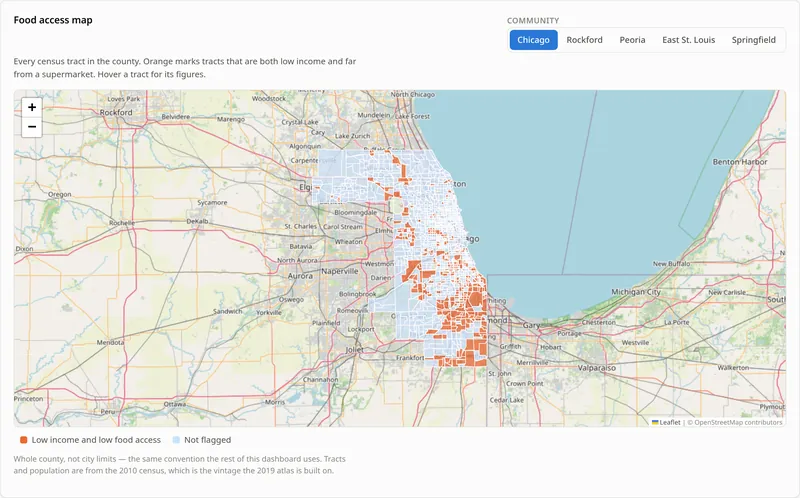Viewport: 800px width, 498px height.
Task: Click the Crystal Lake map label
Action: click(x=299, y=122)
